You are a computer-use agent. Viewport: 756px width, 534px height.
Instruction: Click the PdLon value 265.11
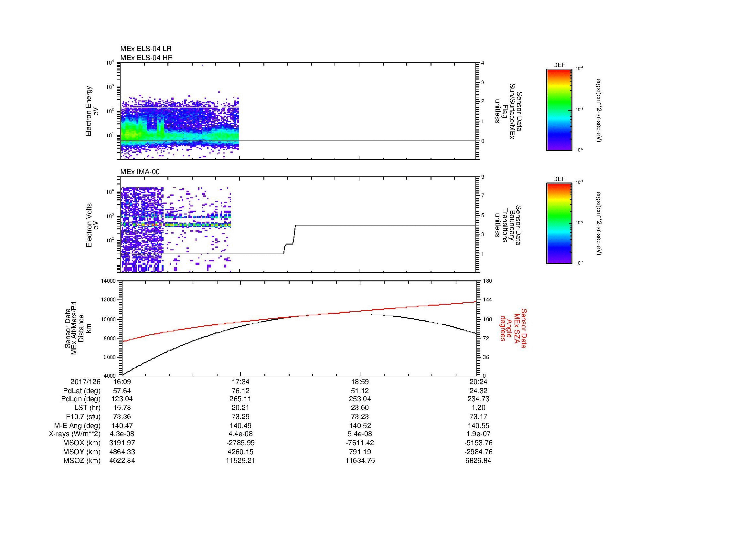241,399
